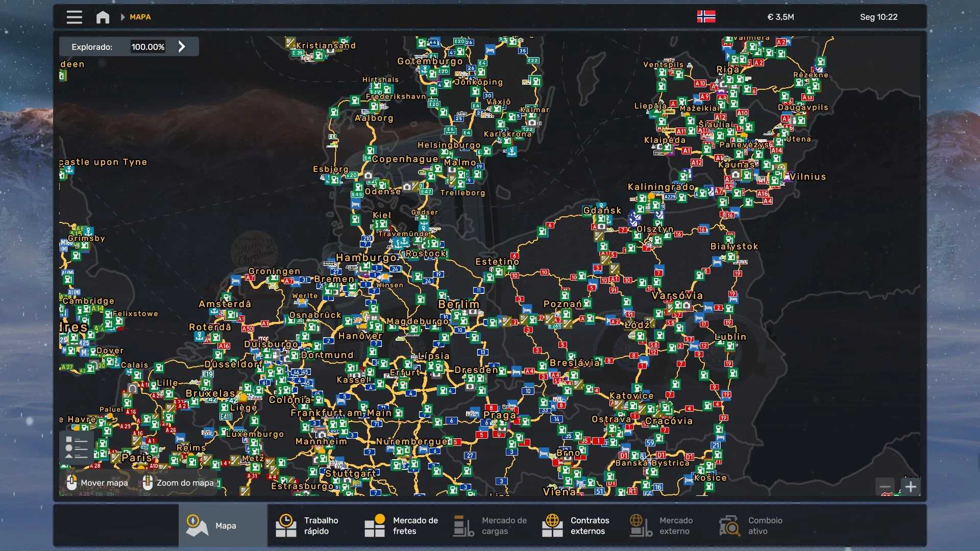The image size is (980, 551).
Task: Click the Hamburgo city label
Action: [x=366, y=258]
